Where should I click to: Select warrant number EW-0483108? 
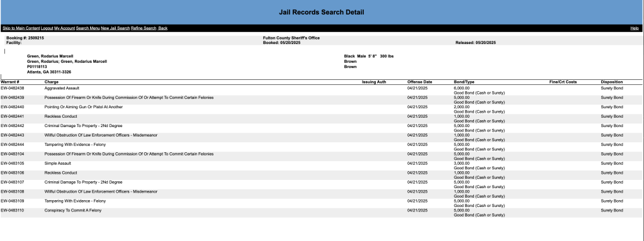pyautogui.click(x=13, y=192)
